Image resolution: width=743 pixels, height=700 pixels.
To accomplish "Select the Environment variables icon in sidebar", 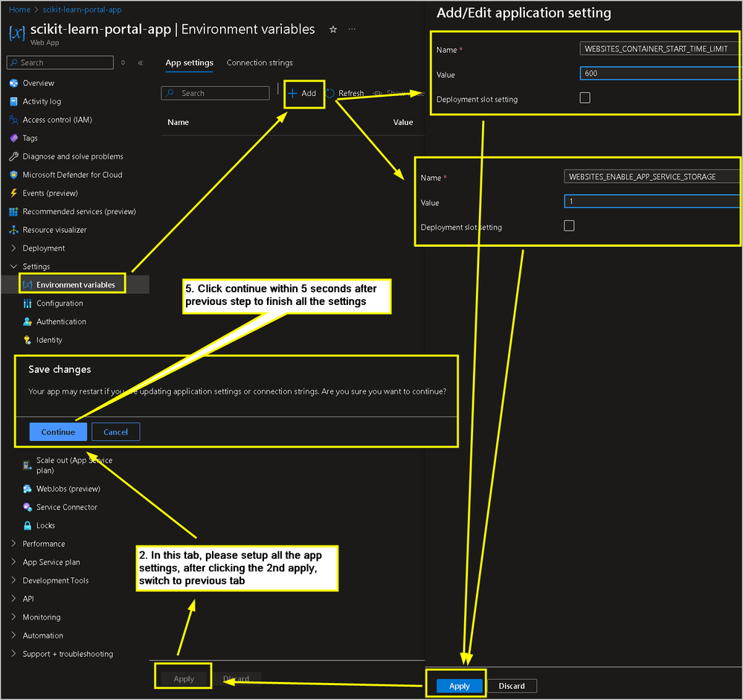I will click(x=28, y=285).
